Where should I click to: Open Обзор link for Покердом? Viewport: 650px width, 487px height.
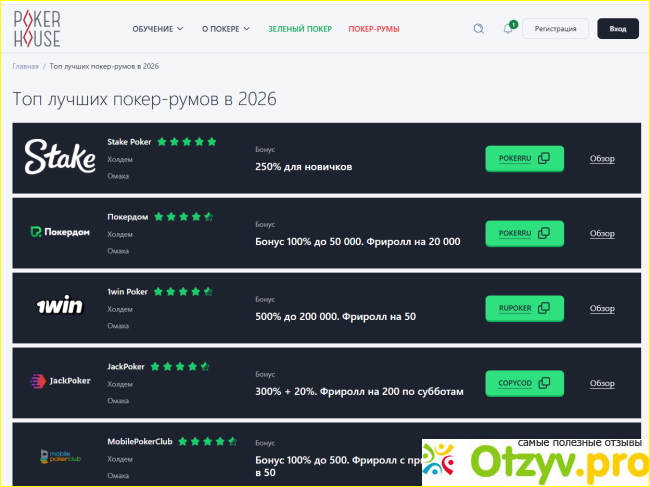(x=602, y=234)
